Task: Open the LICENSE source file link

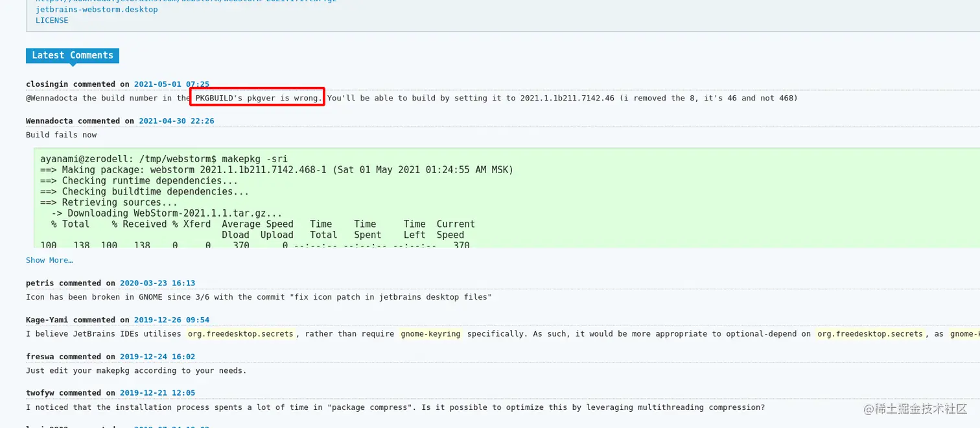Action: pos(52,20)
